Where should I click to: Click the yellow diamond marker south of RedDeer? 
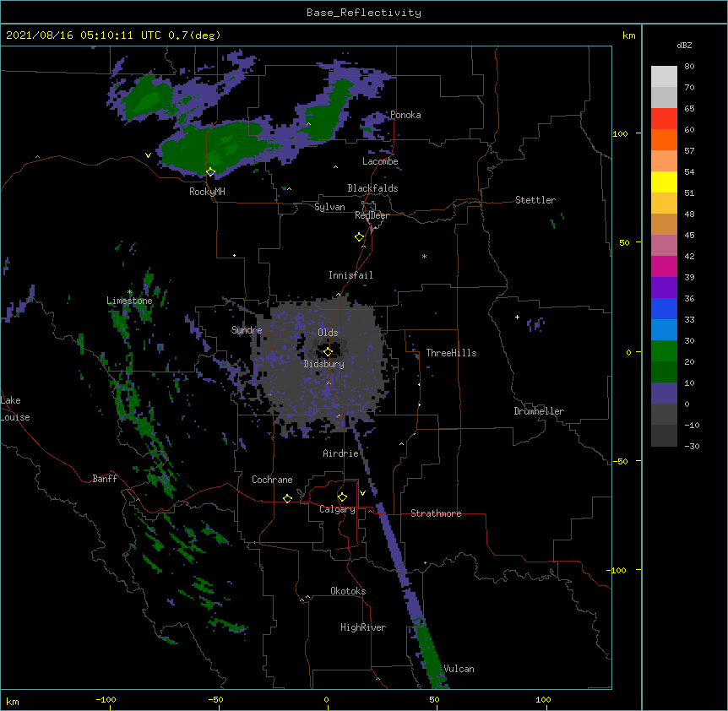click(x=359, y=237)
